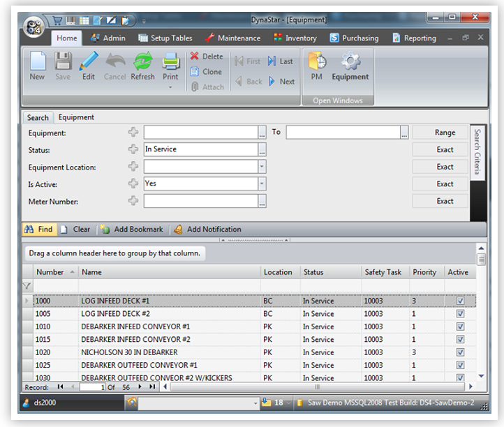Open the PM window icon
This screenshot has width=504, height=427.
coord(317,66)
